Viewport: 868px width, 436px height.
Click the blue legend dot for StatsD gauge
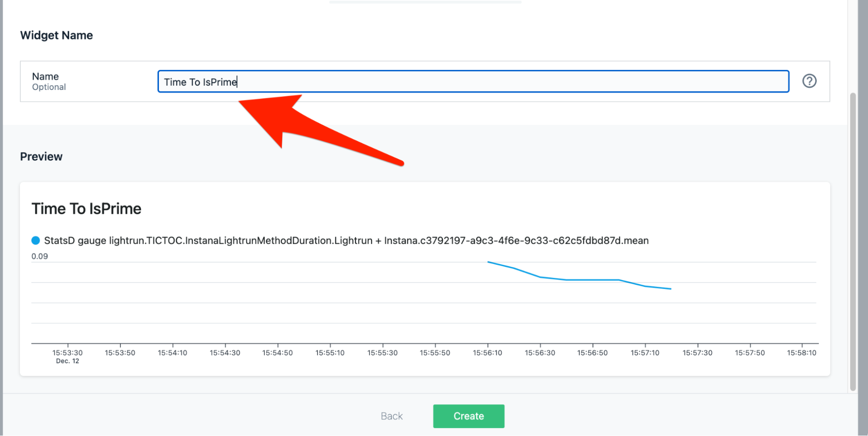click(36, 240)
